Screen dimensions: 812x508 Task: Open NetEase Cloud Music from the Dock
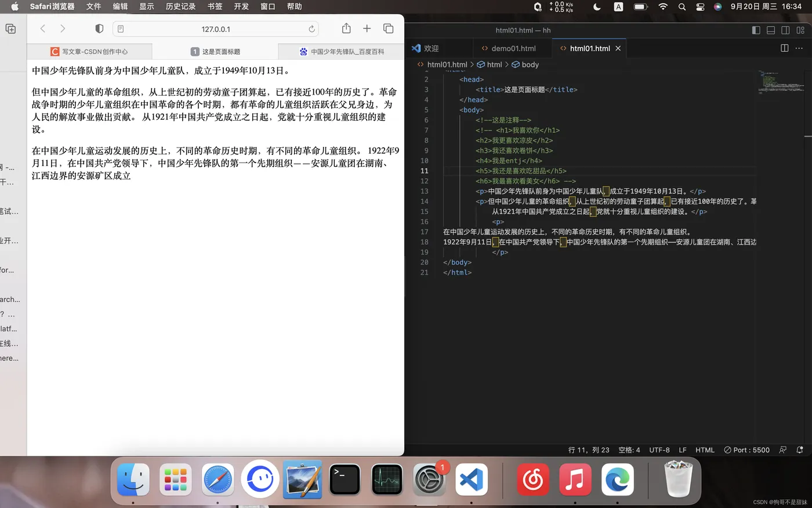click(533, 480)
